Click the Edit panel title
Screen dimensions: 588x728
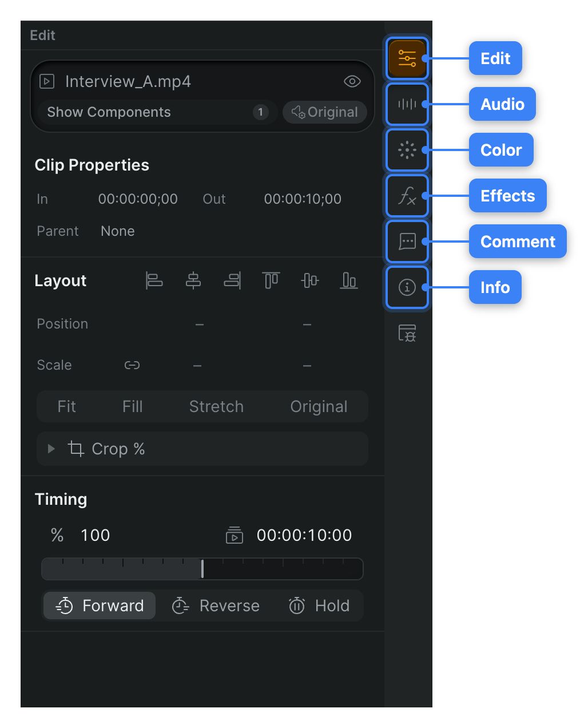click(x=42, y=35)
